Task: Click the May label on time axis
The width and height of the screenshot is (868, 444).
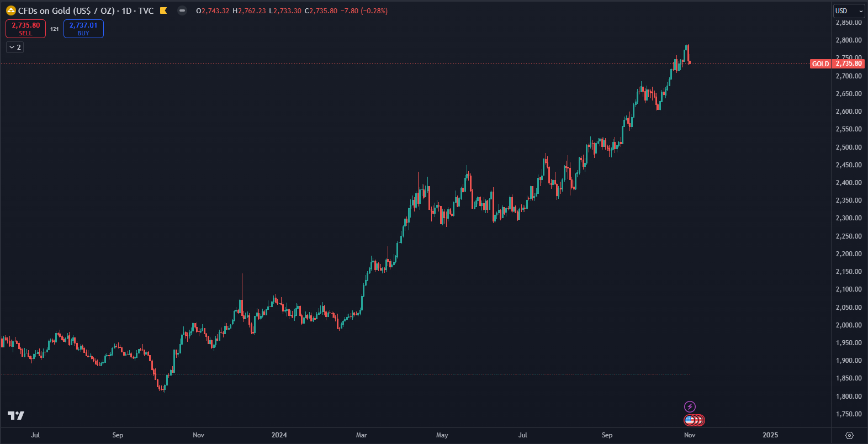Action: [442, 435]
